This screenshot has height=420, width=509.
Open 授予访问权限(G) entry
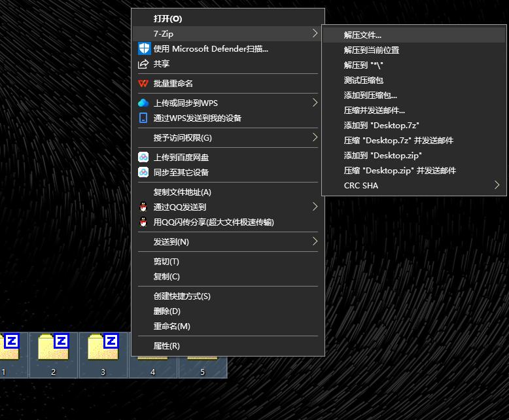[228, 137]
